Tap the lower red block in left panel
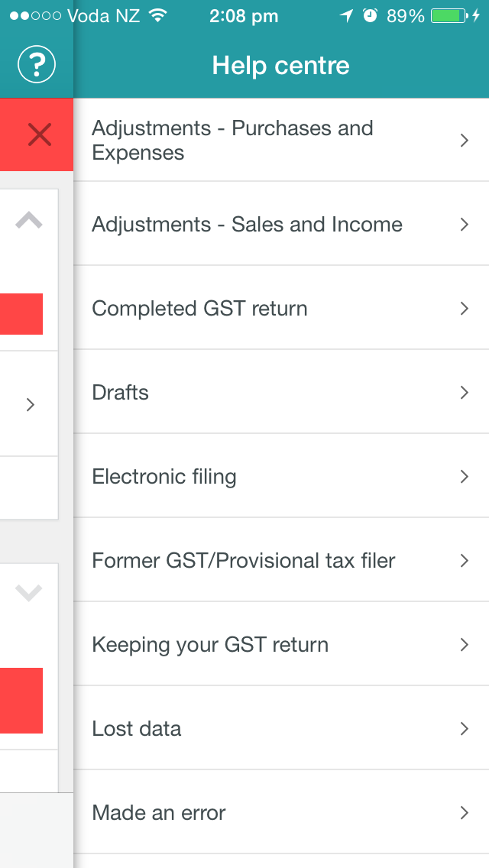 pyautogui.click(x=21, y=700)
